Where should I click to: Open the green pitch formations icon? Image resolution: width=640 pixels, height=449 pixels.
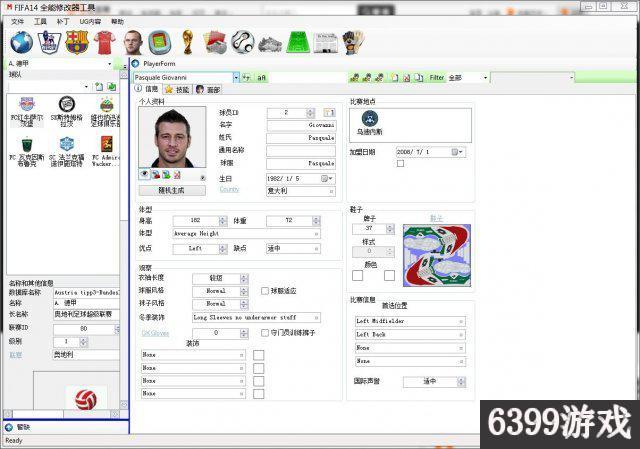click(x=298, y=42)
